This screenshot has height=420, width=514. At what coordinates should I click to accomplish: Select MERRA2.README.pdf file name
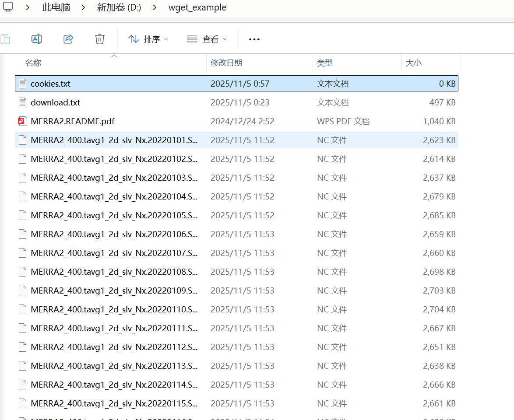(73, 122)
